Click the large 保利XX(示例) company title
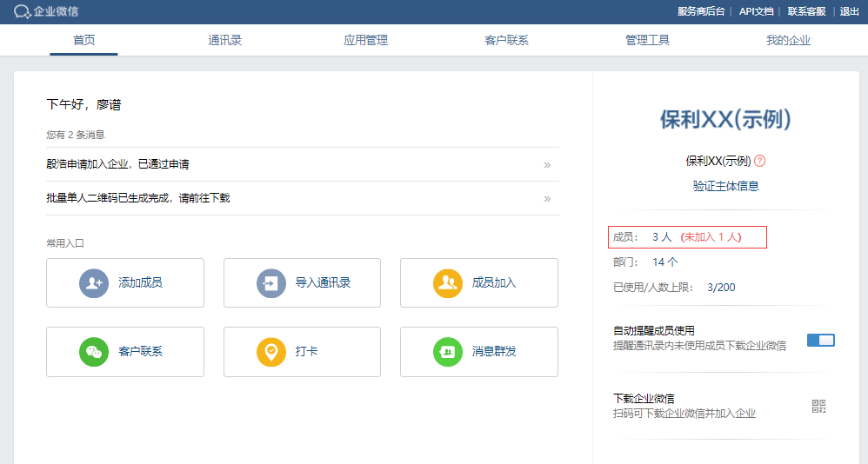This screenshot has height=464, width=868. coord(725,119)
